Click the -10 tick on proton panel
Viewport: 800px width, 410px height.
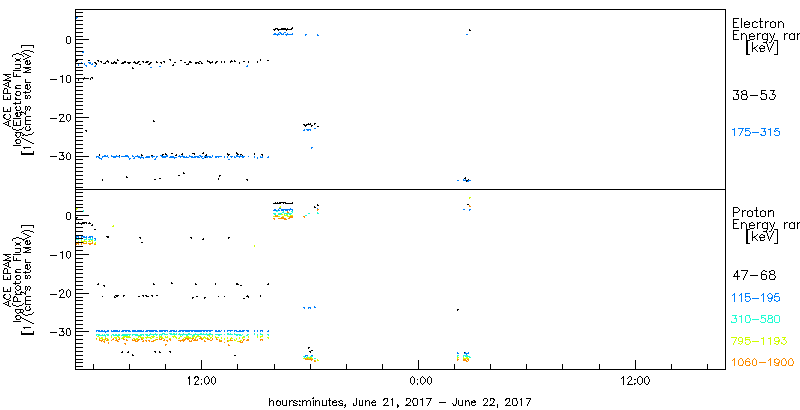point(59,254)
